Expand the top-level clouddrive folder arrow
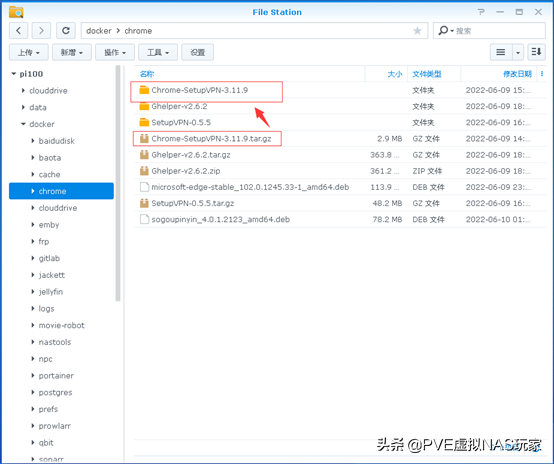554x464 pixels. tap(23, 90)
